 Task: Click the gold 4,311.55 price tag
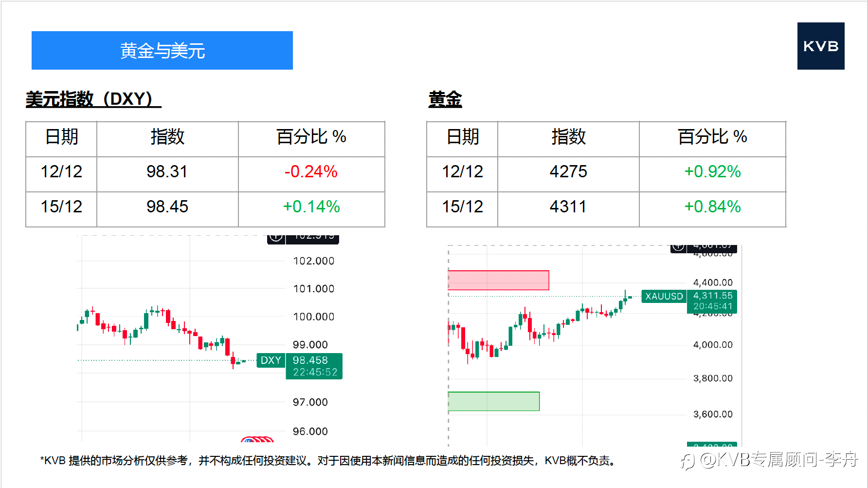[712, 301]
